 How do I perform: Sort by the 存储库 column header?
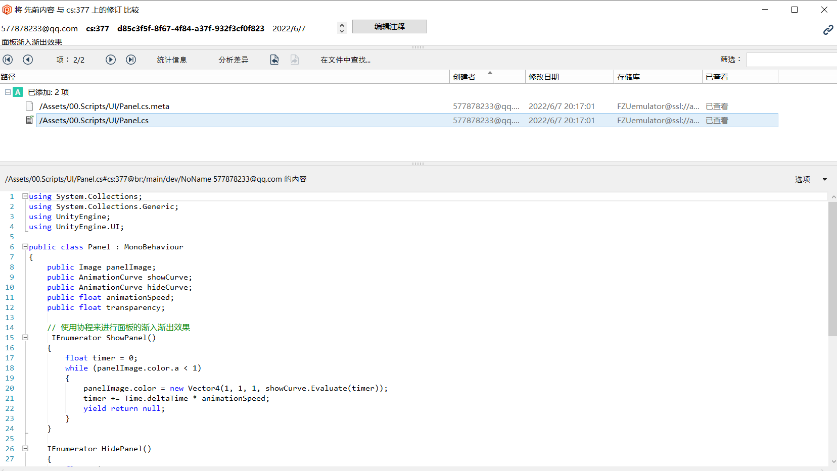click(x=658, y=77)
